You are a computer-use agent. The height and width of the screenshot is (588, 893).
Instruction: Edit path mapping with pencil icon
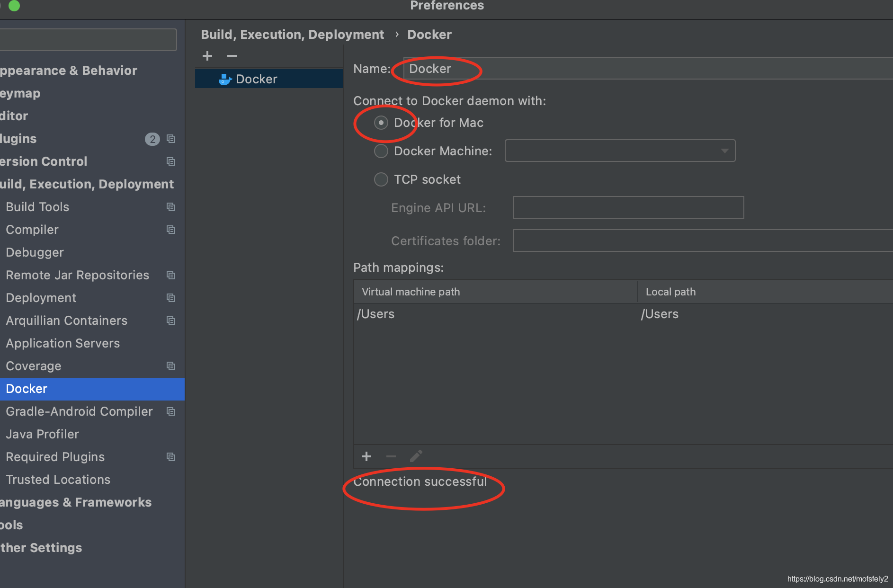pos(416,456)
